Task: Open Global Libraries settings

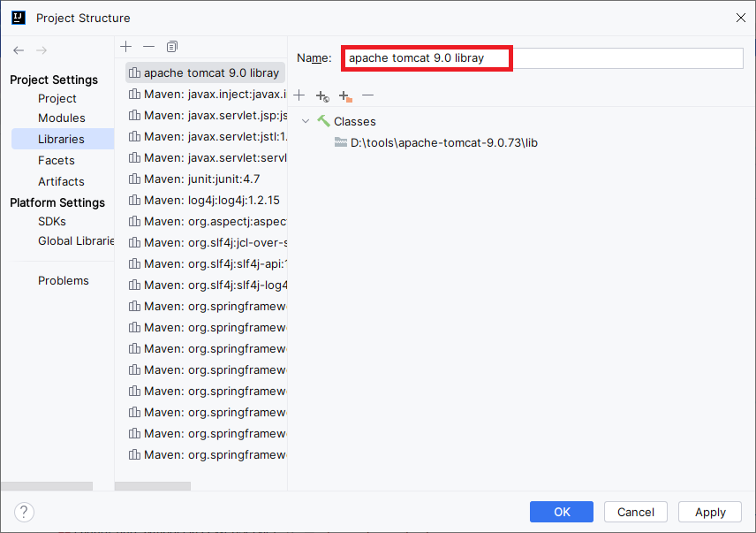Action: pyautogui.click(x=76, y=240)
